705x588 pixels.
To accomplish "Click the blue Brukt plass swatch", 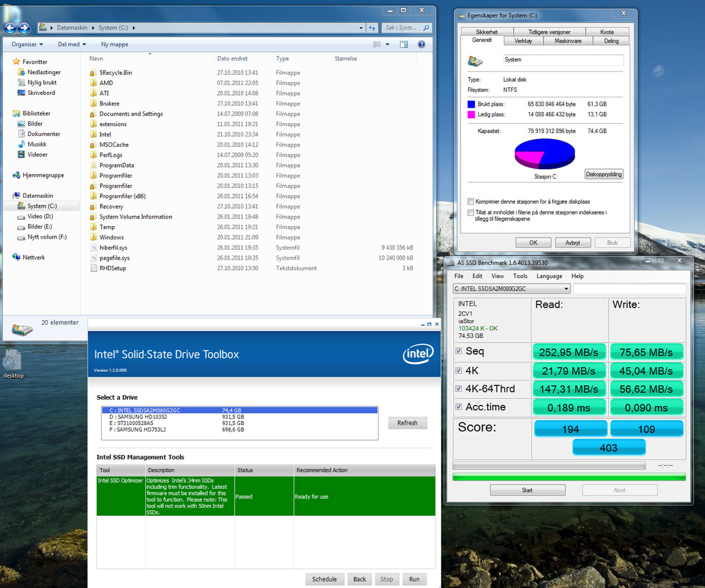I will pyautogui.click(x=471, y=104).
